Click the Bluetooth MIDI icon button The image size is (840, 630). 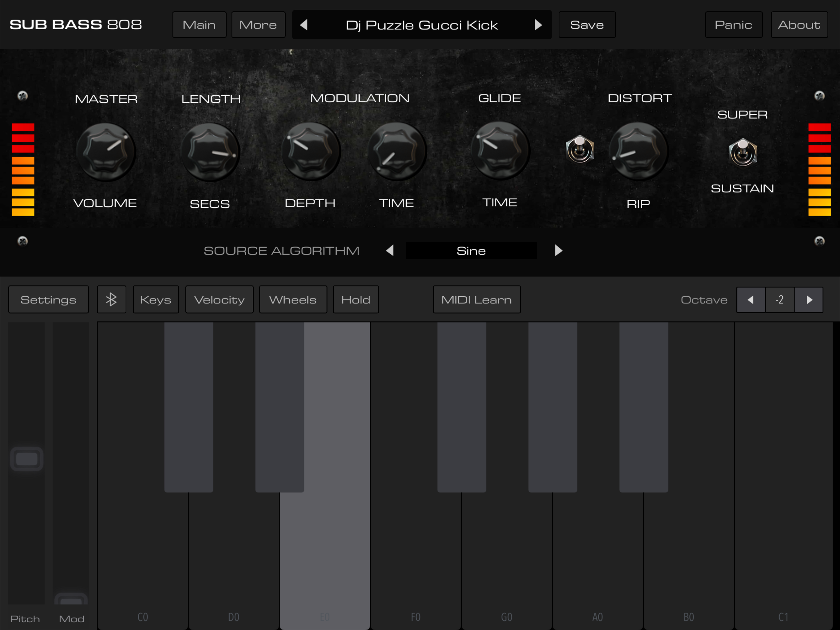click(x=111, y=299)
